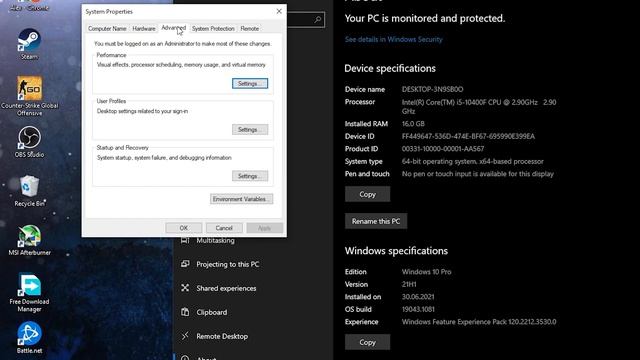Open the Steam desktop shortcut

point(29,43)
